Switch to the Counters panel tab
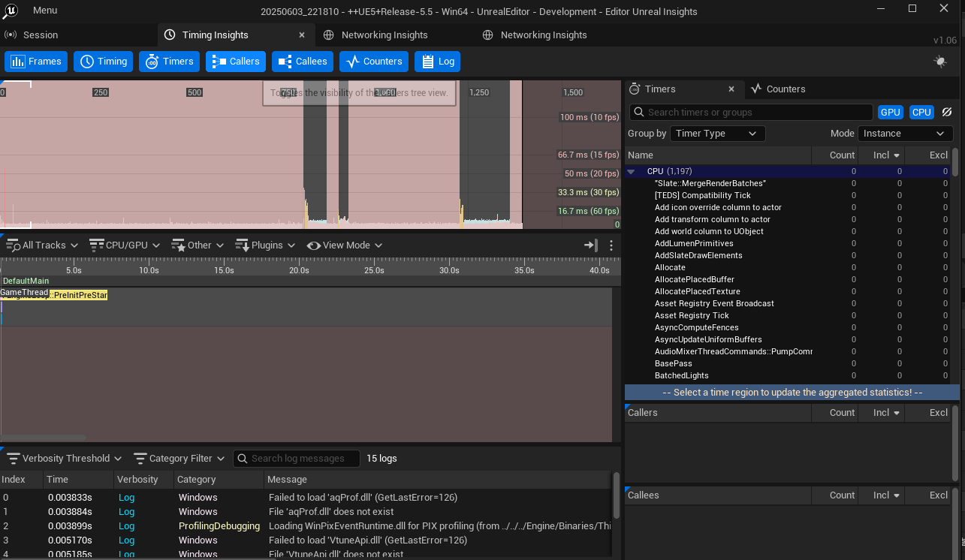 coord(777,89)
